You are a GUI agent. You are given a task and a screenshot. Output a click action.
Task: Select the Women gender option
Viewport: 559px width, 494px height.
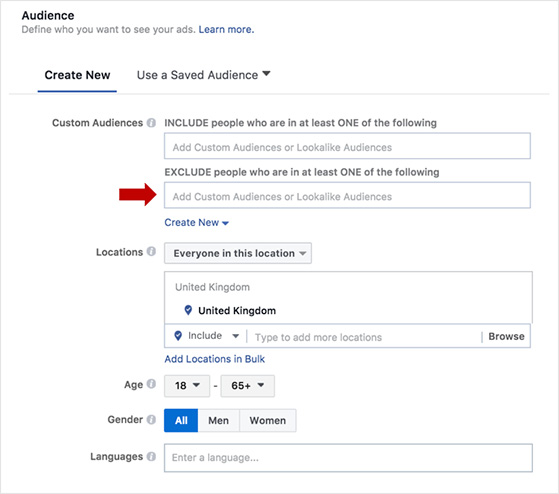[x=268, y=421]
